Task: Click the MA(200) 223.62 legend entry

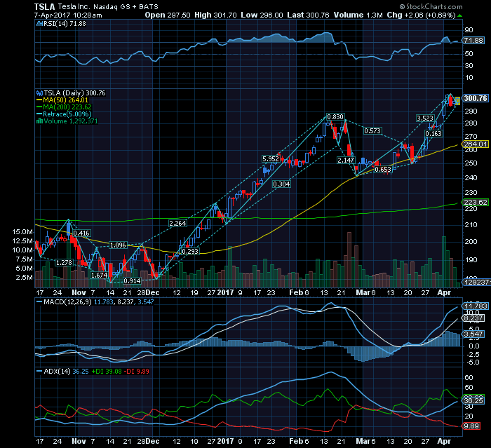Action: point(64,107)
